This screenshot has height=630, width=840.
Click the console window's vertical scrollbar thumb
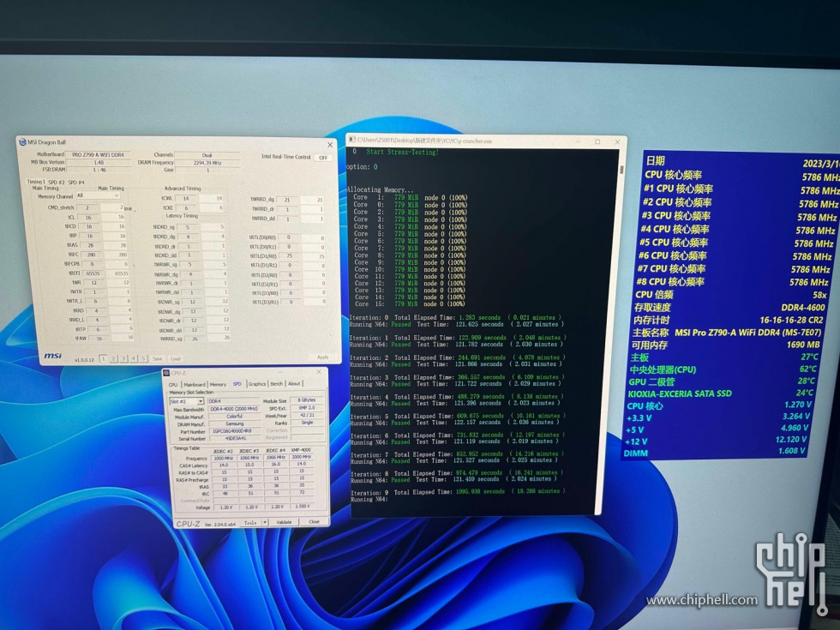tap(621, 170)
